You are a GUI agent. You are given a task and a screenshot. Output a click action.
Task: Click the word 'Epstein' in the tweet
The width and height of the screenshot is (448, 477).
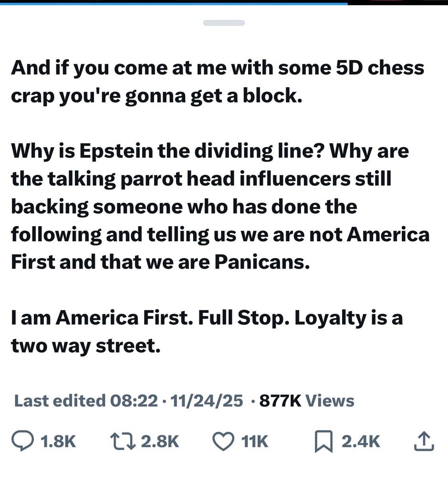[x=116, y=151]
